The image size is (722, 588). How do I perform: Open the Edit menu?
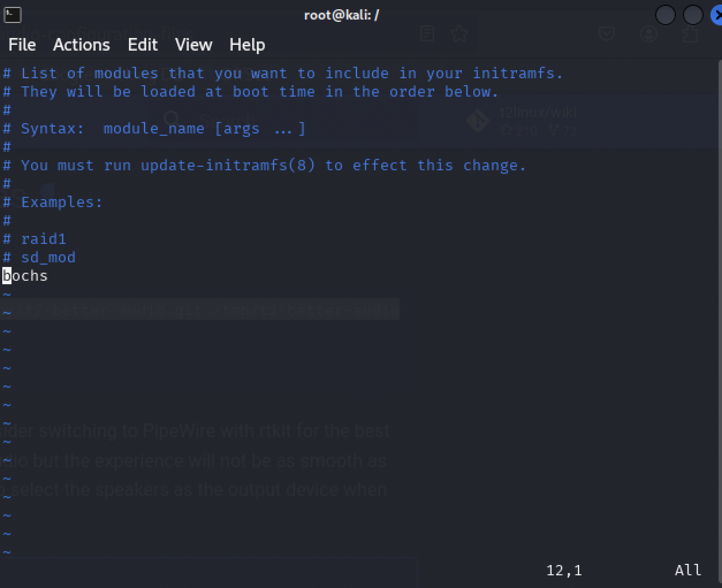(143, 45)
